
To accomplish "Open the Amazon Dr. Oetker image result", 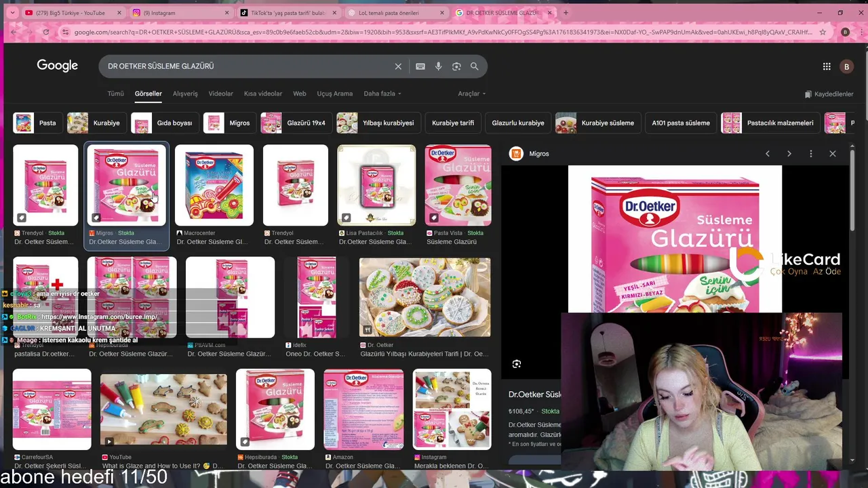I will [x=363, y=409].
